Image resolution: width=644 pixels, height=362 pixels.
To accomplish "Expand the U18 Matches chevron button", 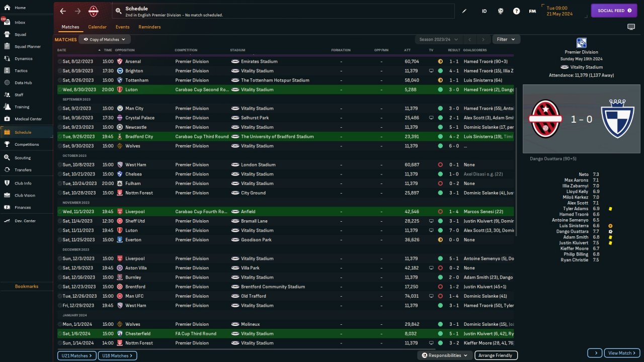I will [117, 355].
